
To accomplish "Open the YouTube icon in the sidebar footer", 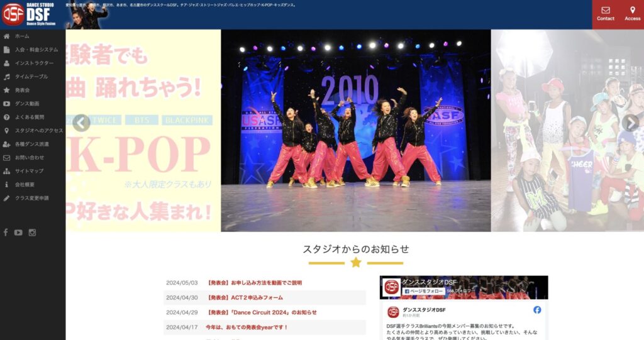I will pyautogui.click(x=18, y=233).
